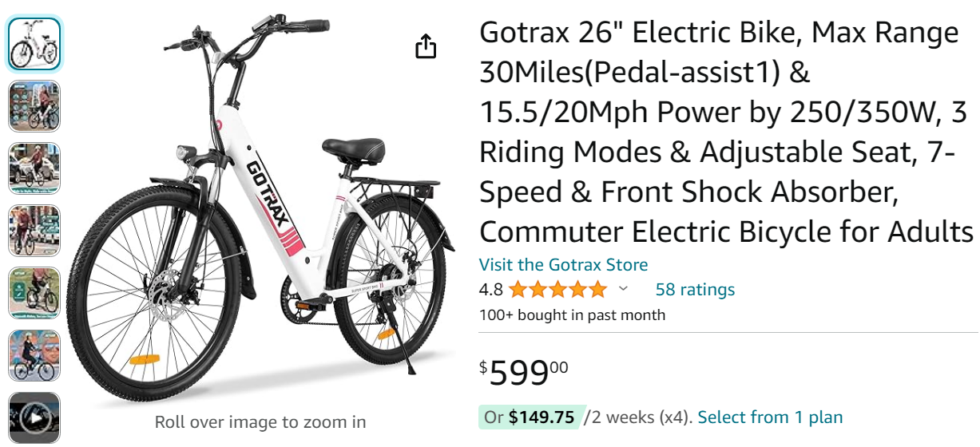Click the orange star rating icons
This screenshot has width=980, height=447.
click(x=557, y=289)
